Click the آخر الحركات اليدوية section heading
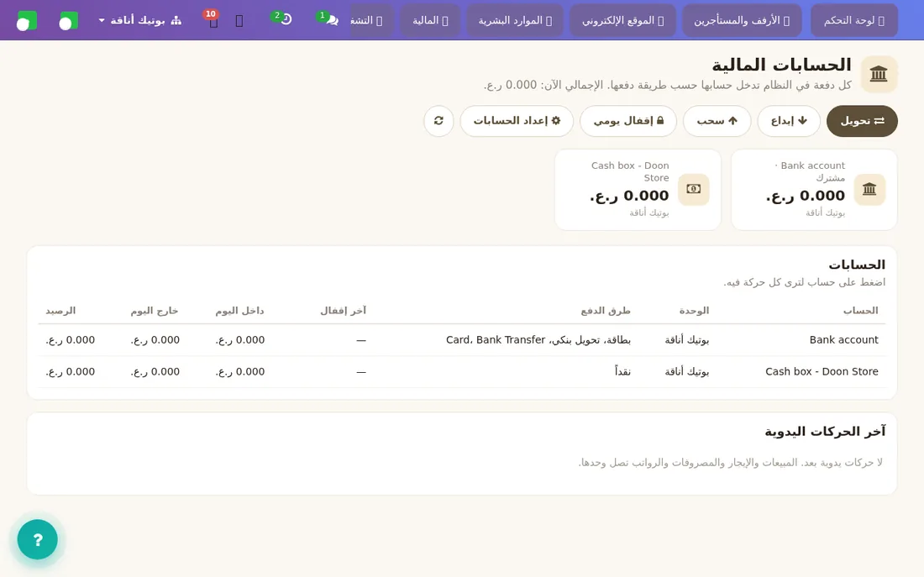Image resolution: width=924 pixels, height=577 pixels. 825,432
